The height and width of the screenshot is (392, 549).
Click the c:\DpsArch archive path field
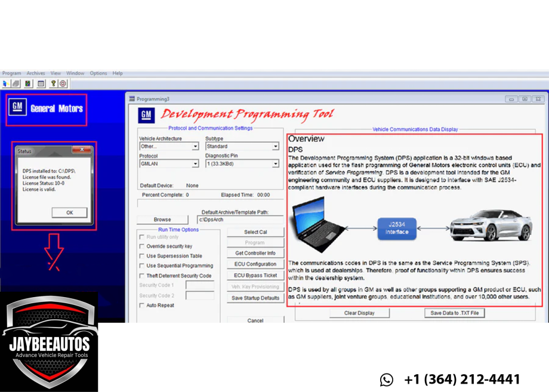pyautogui.click(x=240, y=220)
